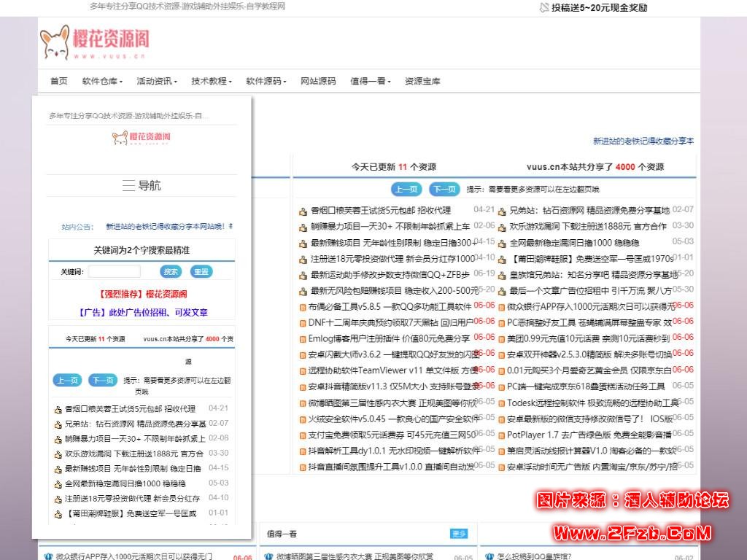Click the icon beside 香烟口粮芙蓉王试货5元包邮 in main list
The width and height of the screenshot is (747, 560).
pyautogui.click(x=303, y=211)
